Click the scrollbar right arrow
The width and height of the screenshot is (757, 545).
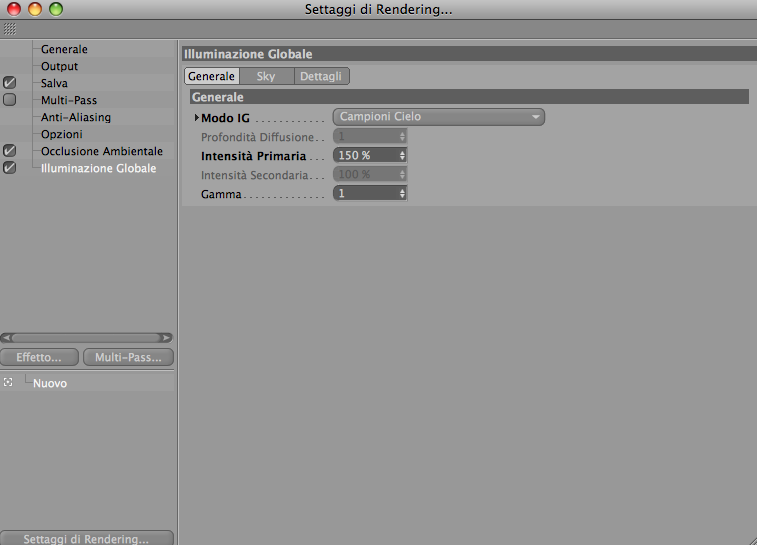(167, 337)
